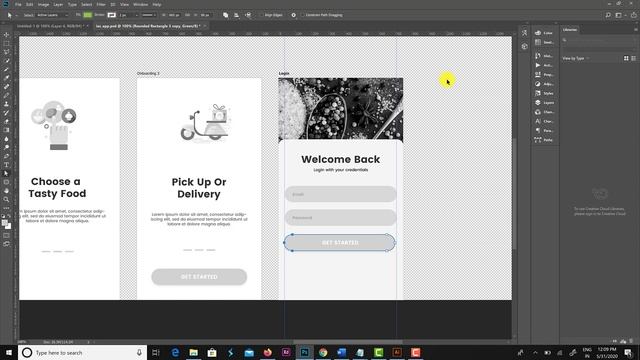
Task: Open path arrangement options
Action: click(x=248, y=15)
